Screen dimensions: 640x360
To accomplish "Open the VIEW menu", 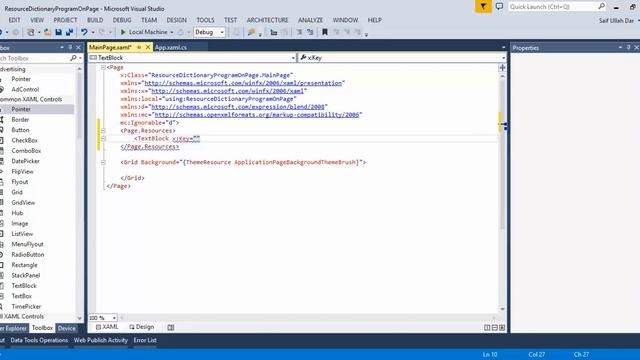I will [37, 20].
